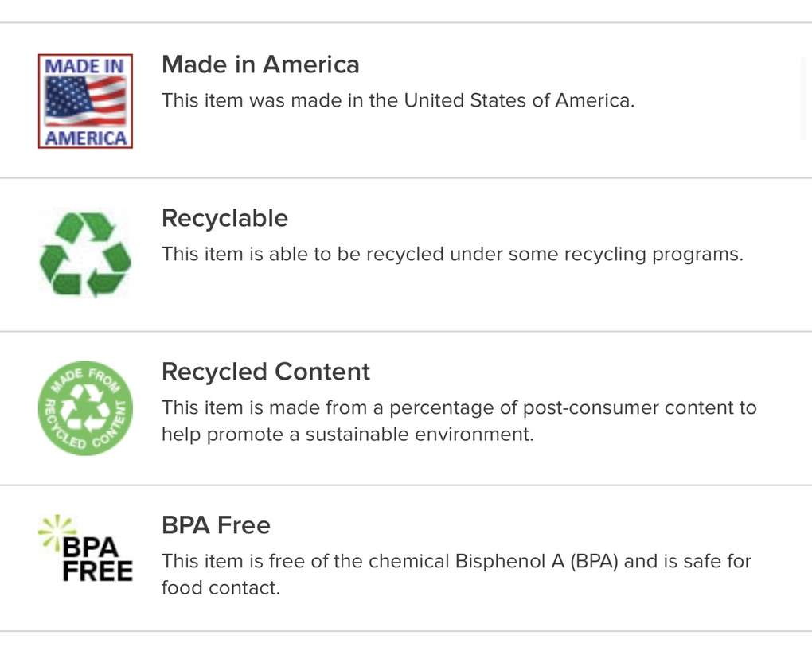Open the Recycled Content heading
This screenshot has height=651, width=812.
click(266, 372)
